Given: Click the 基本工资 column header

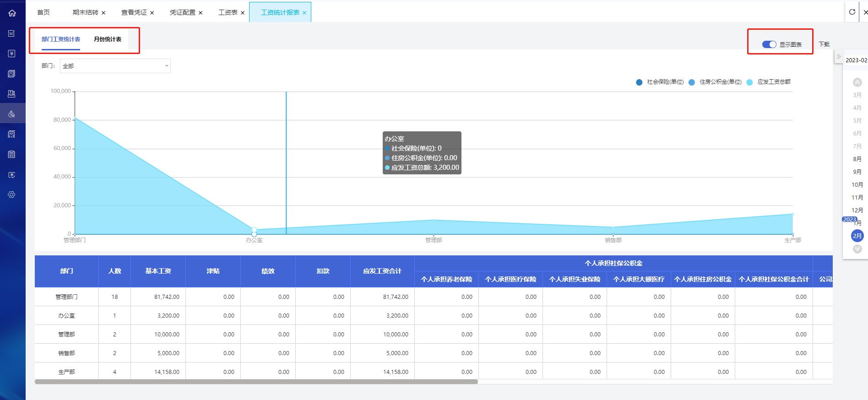Looking at the screenshot, I should coord(158,271).
